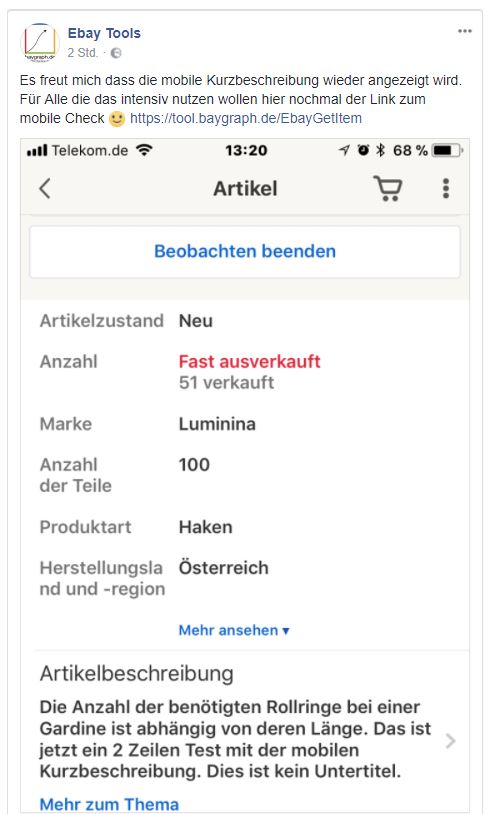This screenshot has height=814, width=490.
Task: Click the 2 Std. post timestamp
Action: pos(83,53)
